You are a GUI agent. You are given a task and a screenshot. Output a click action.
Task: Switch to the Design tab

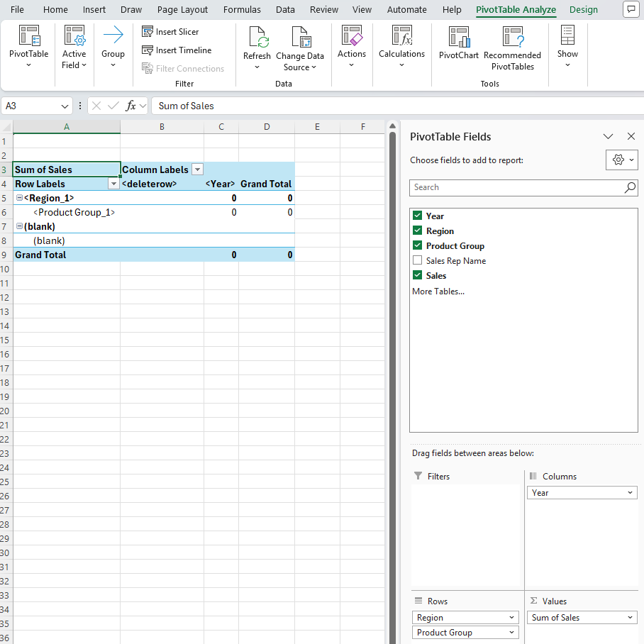pos(583,10)
